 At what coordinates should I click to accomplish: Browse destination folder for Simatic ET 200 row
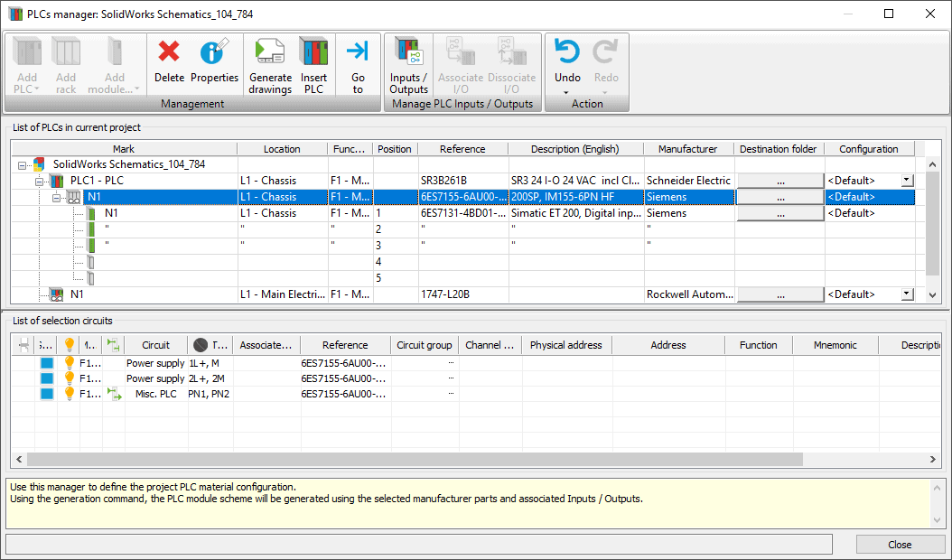point(780,214)
